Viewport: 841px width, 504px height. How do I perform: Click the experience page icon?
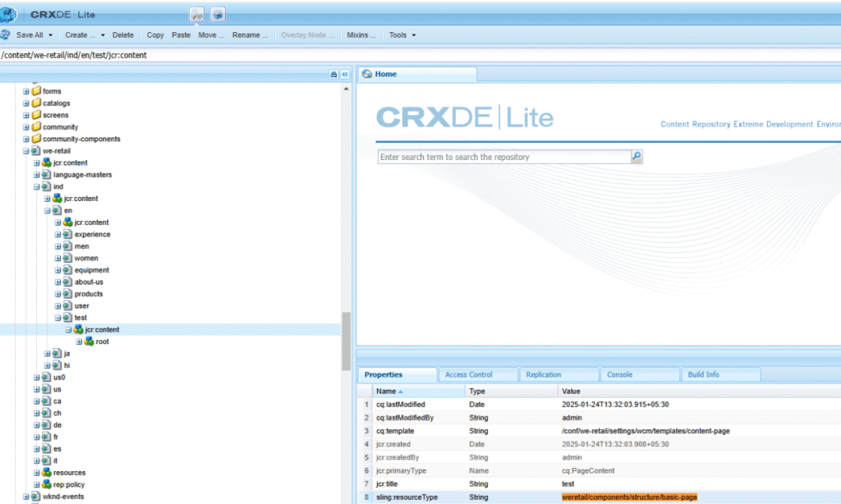click(x=67, y=234)
